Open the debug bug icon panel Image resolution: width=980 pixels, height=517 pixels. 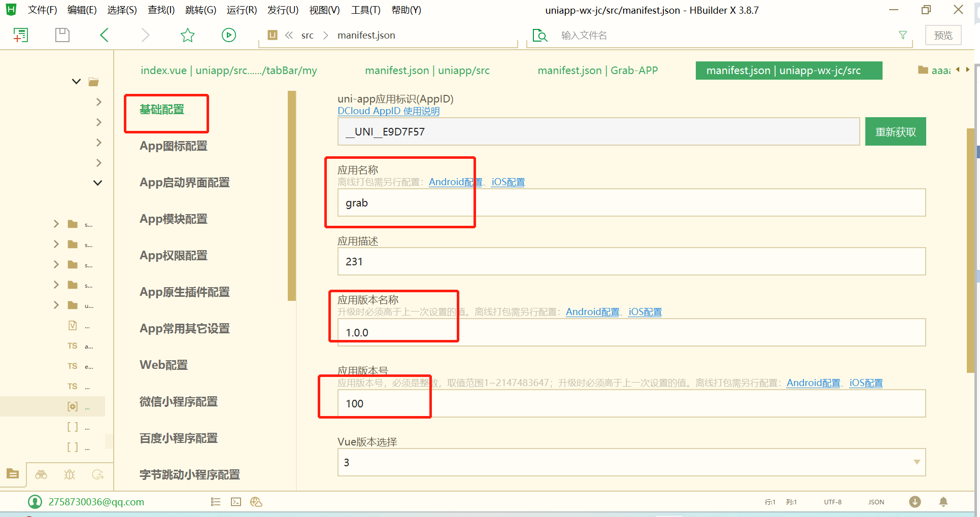click(x=70, y=474)
